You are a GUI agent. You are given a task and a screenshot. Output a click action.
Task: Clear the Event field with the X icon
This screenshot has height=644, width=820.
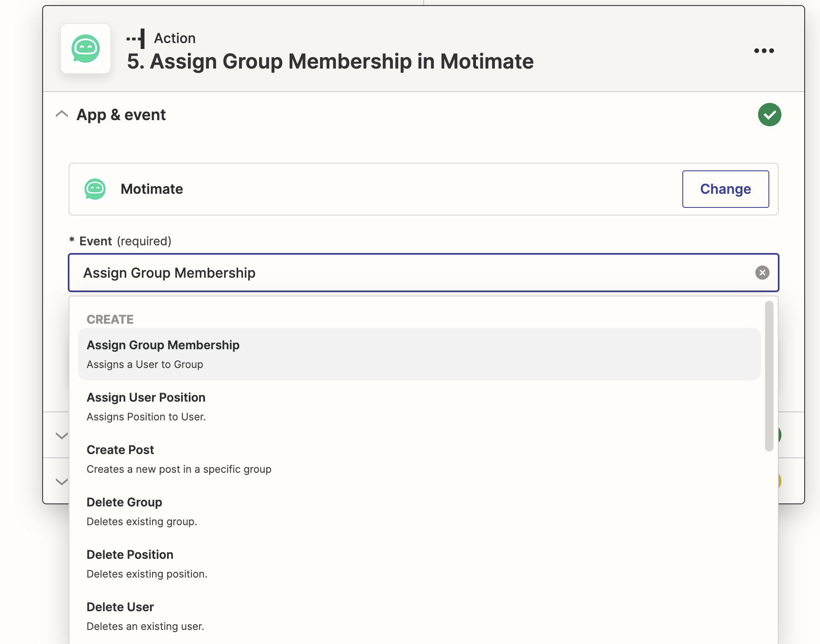coord(762,273)
